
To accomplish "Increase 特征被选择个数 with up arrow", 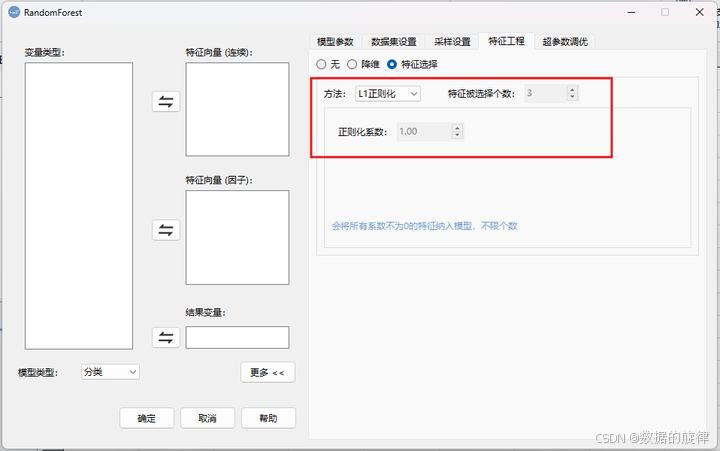I will (x=572, y=90).
